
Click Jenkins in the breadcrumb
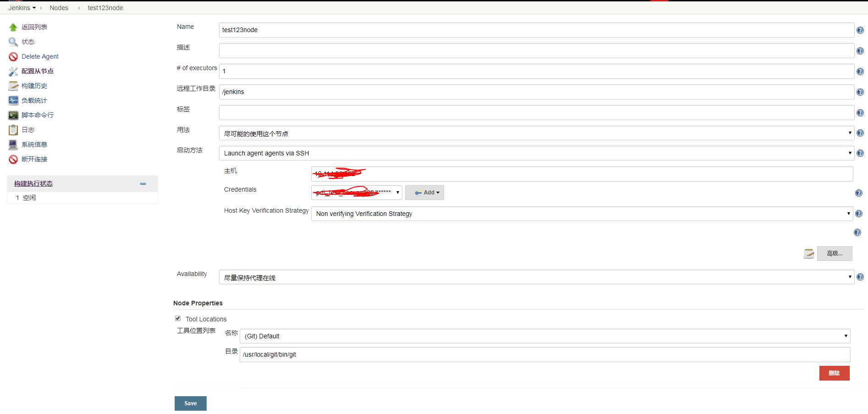[19, 8]
